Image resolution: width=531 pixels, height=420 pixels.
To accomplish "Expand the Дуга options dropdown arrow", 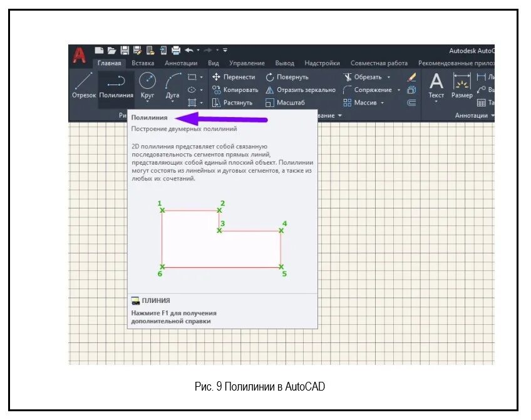I will pos(173,101).
